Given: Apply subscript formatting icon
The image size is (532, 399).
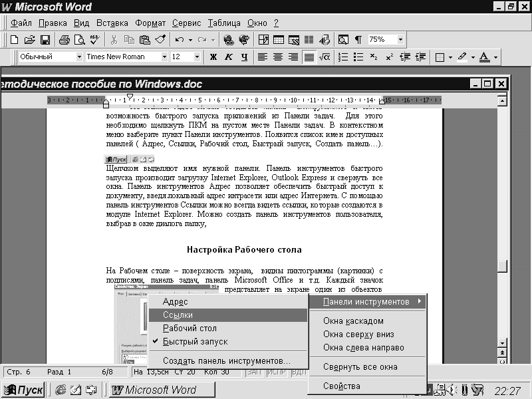Looking at the screenshot, I should [374, 57].
